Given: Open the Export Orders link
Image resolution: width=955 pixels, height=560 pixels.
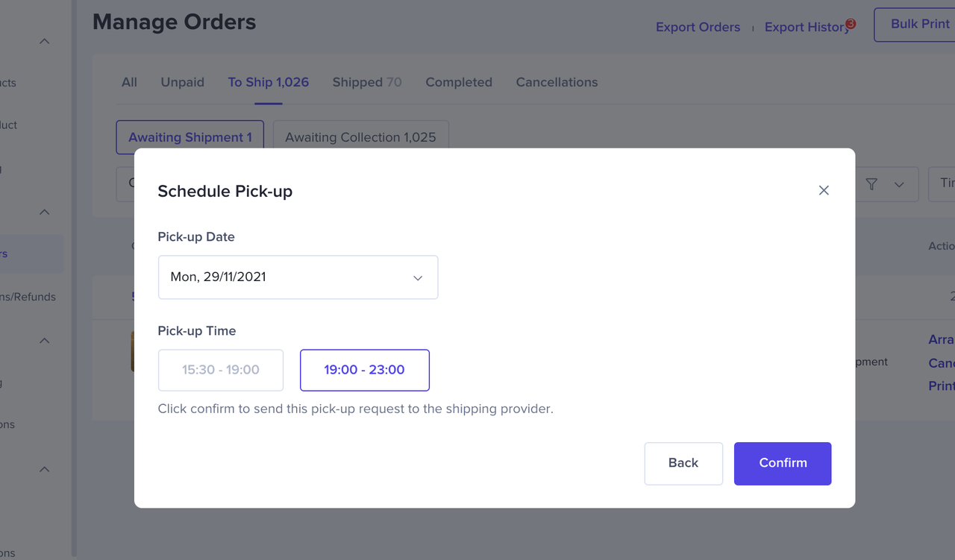Looking at the screenshot, I should (698, 27).
